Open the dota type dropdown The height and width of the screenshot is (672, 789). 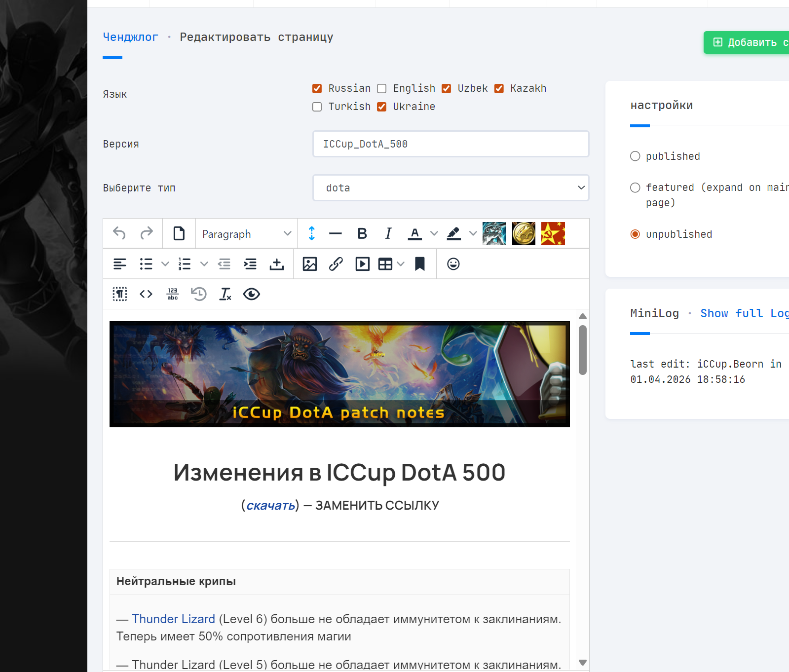pos(451,188)
